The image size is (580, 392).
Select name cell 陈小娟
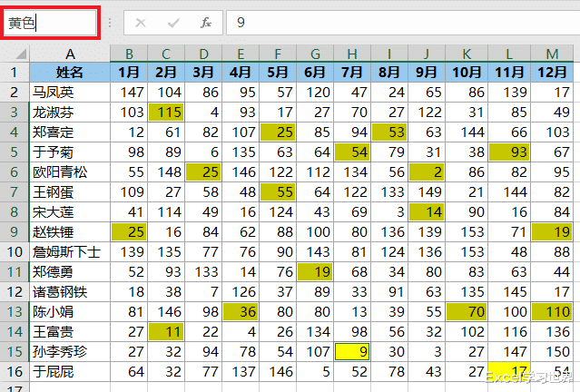pyautogui.click(x=70, y=312)
